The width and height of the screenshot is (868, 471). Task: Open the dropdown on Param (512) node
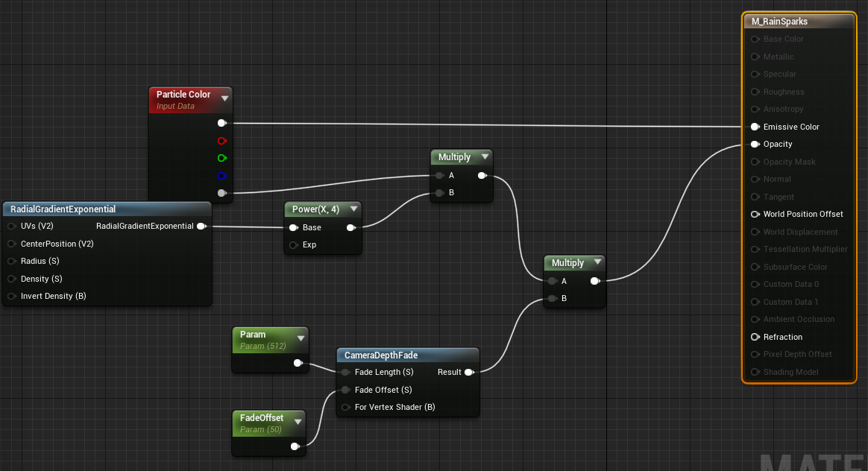click(301, 338)
